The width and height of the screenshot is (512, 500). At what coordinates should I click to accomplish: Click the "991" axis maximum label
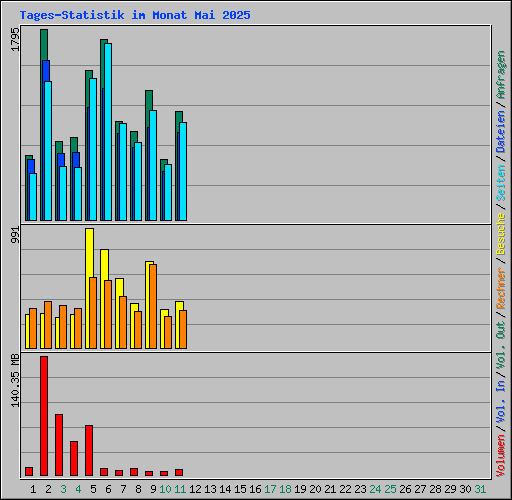(15, 235)
